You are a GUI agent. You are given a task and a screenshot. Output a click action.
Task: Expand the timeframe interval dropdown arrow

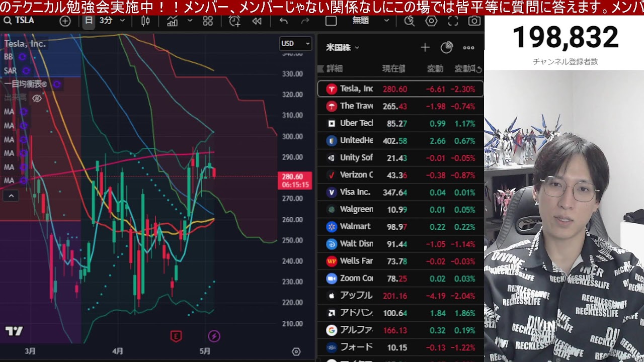[122, 21]
